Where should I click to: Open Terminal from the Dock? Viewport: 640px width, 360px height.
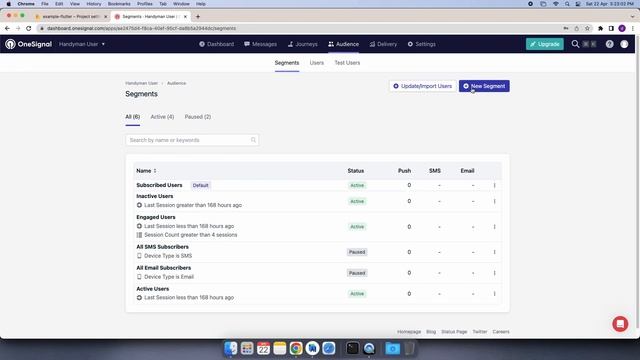(x=352, y=348)
